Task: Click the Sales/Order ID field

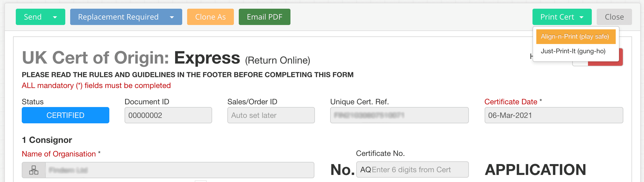Action: (271, 115)
